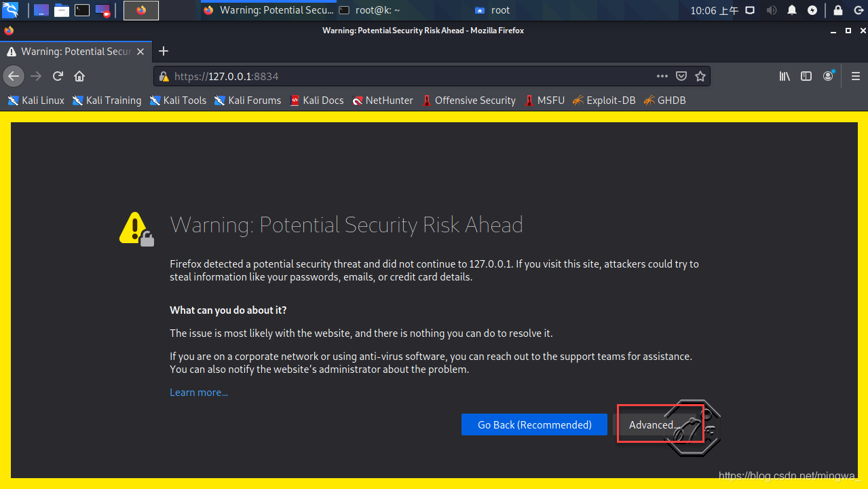Go to the Firefox home page
Image resolution: width=868 pixels, height=489 pixels.
pos(79,76)
